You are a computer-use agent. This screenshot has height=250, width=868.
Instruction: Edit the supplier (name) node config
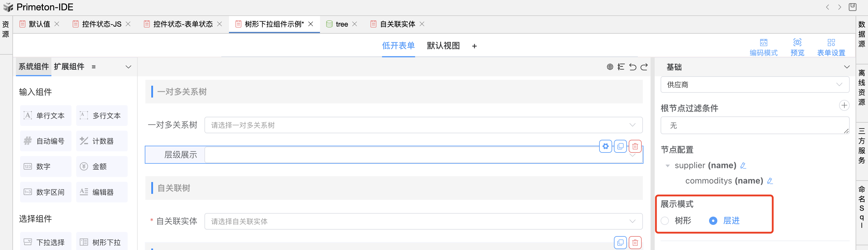coord(743,165)
